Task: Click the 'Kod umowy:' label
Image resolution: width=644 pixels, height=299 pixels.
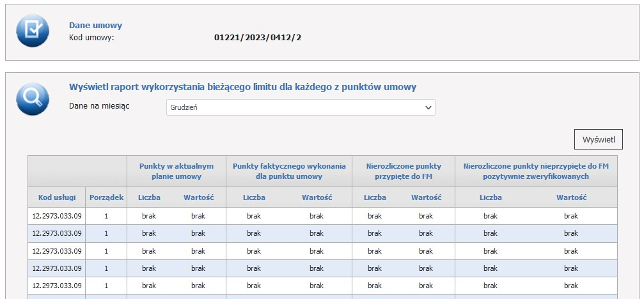Action: [x=91, y=38]
